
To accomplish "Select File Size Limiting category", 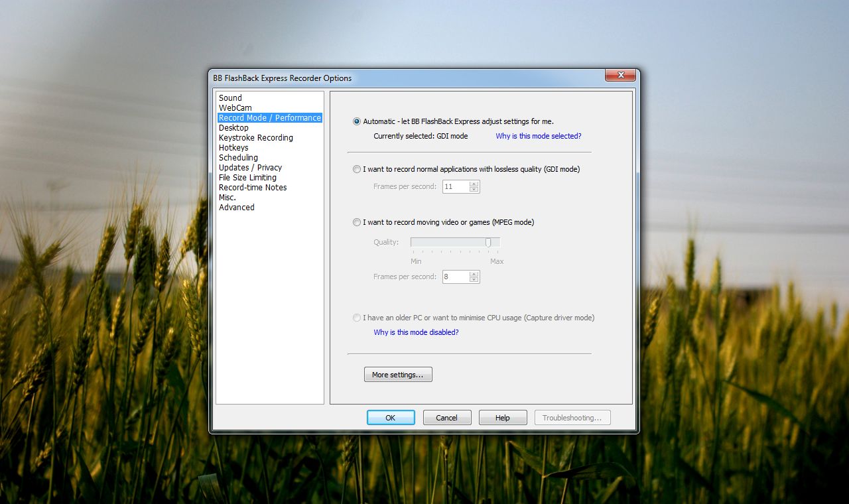I will pyautogui.click(x=247, y=177).
